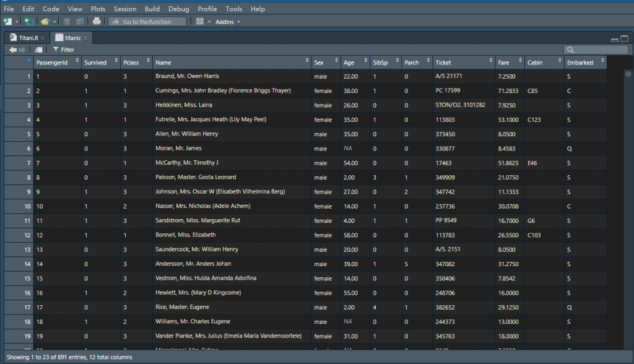Image resolution: width=634 pixels, height=364 pixels.
Task: Open the Tools menu
Action: [233, 9]
